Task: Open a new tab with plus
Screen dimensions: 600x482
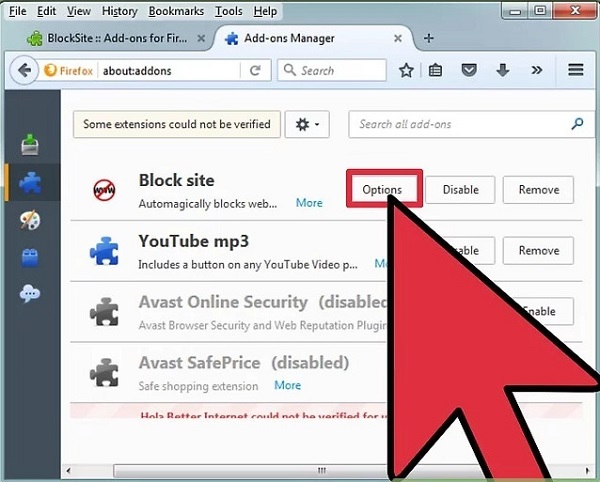Action: [429, 38]
